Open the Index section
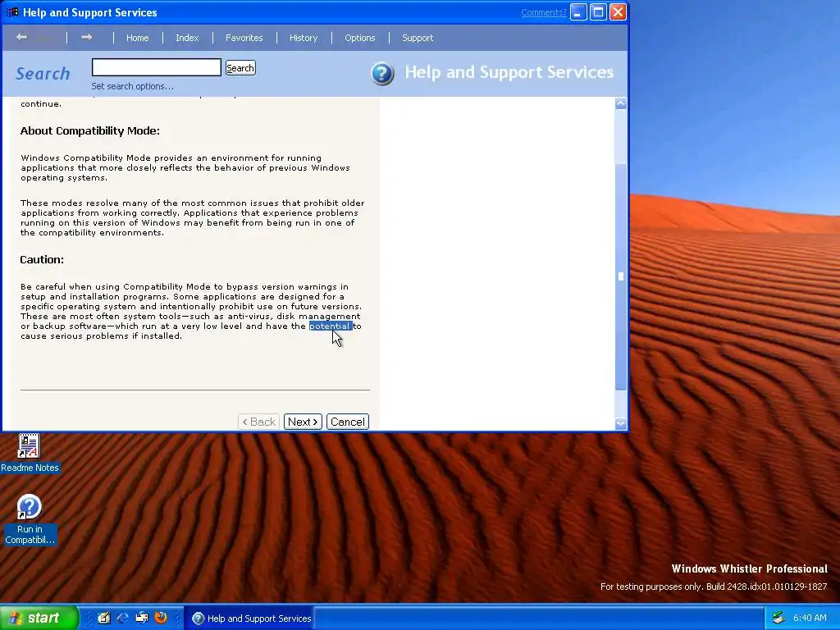 pyautogui.click(x=187, y=38)
